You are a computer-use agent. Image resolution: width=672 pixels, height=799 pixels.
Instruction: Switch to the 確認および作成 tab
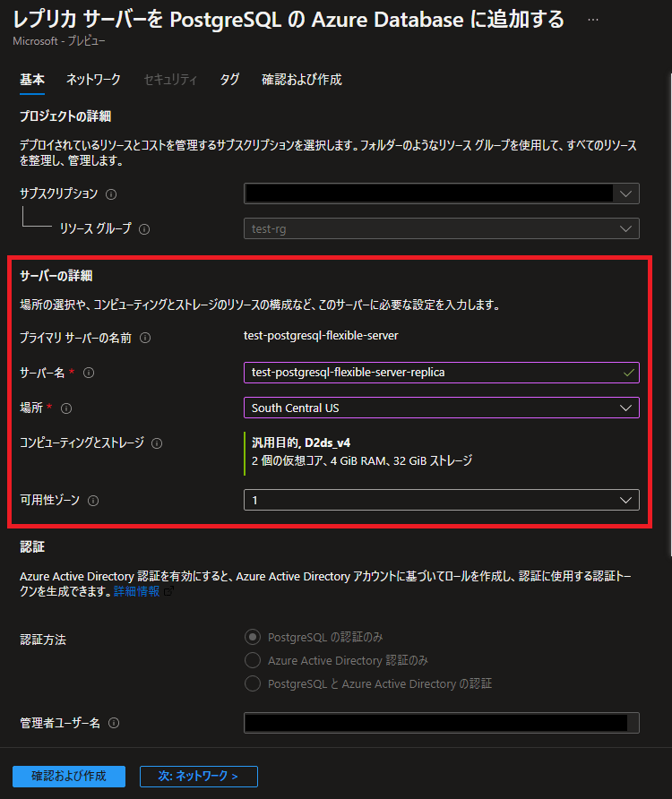click(x=302, y=80)
